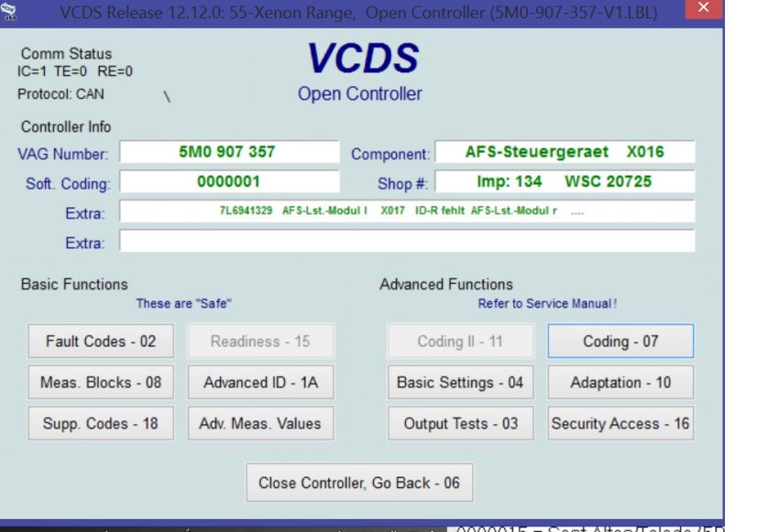
Task: Click the "IC=1 TE=0 RE=0" status text
Action: pos(75,71)
